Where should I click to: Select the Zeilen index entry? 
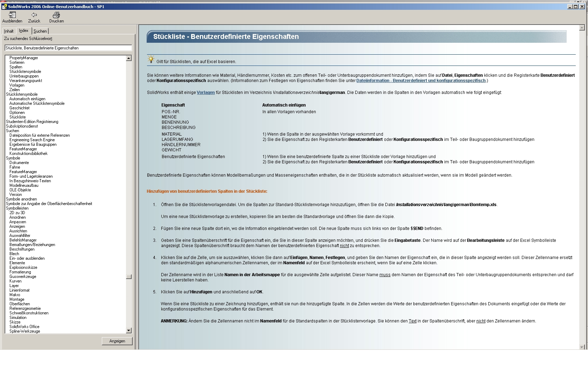tap(14, 90)
